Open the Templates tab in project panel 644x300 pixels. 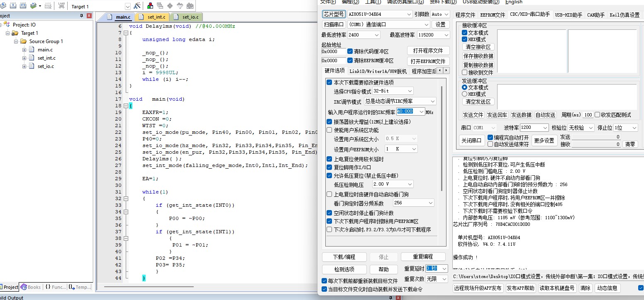80,287
